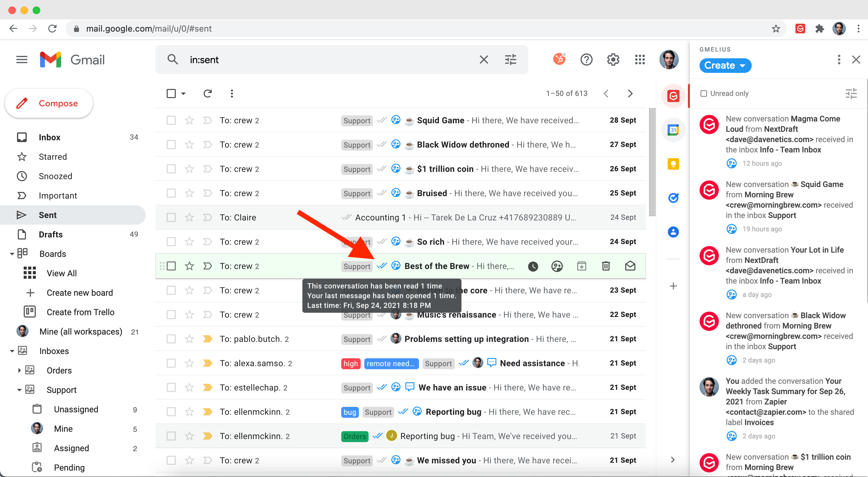The height and width of the screenshot is (477, 868).
Task: Assign the Best of the Brew conversation
Action: coord(557,266)
